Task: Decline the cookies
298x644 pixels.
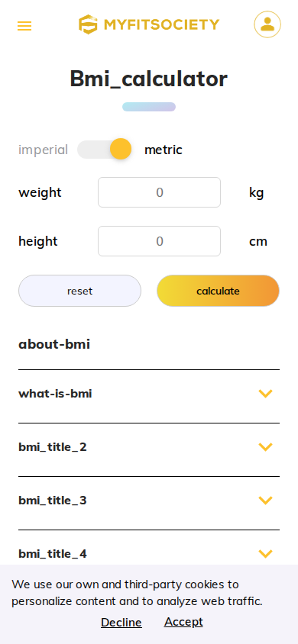Action: click(x=121, y=622)
